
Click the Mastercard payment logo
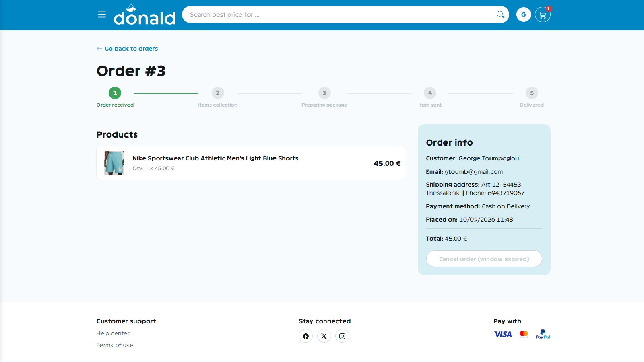[524, 334]
